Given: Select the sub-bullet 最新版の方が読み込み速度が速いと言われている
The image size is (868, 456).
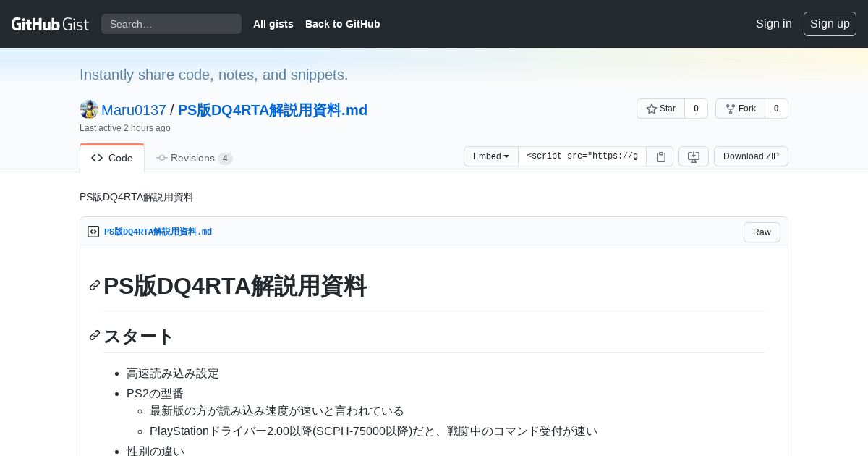Looking at the screenshot, I should click(277, 411).
